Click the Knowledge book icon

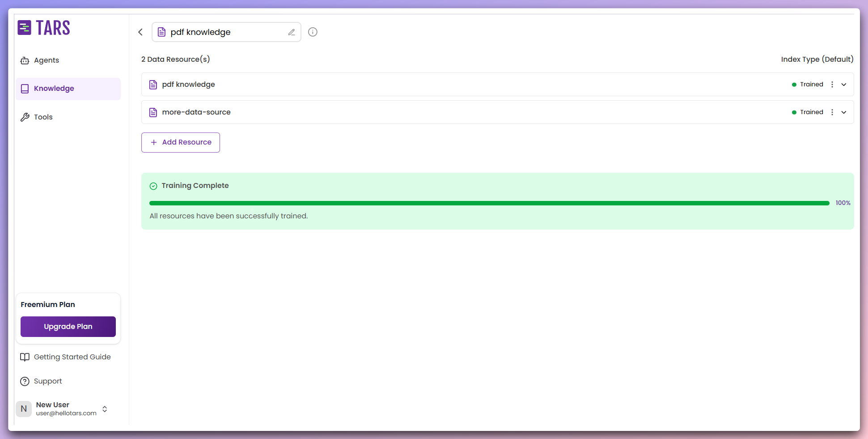25,89
